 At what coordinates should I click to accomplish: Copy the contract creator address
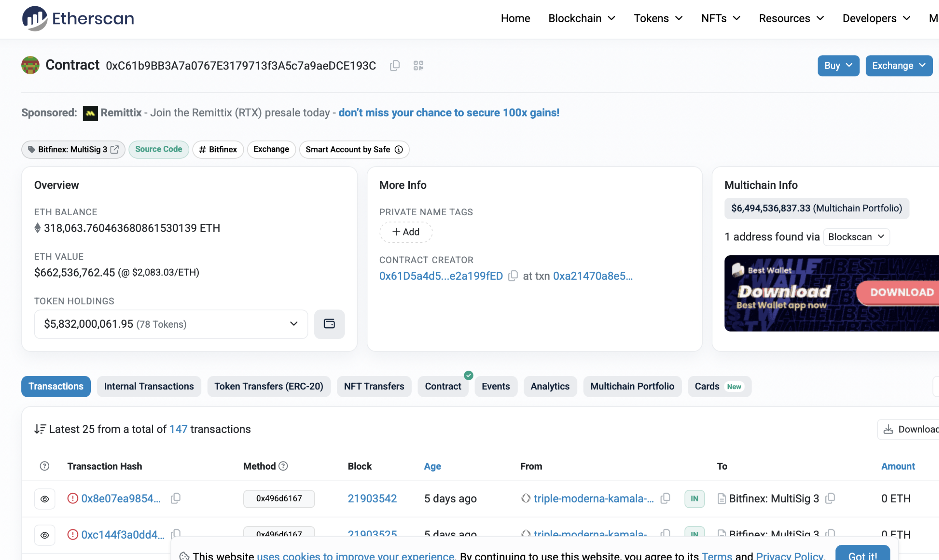(x=513, y=276)
